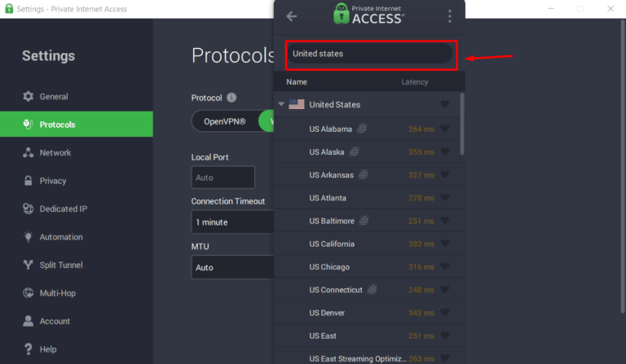Open Split Tunnel settings icon

pos(29,265)
